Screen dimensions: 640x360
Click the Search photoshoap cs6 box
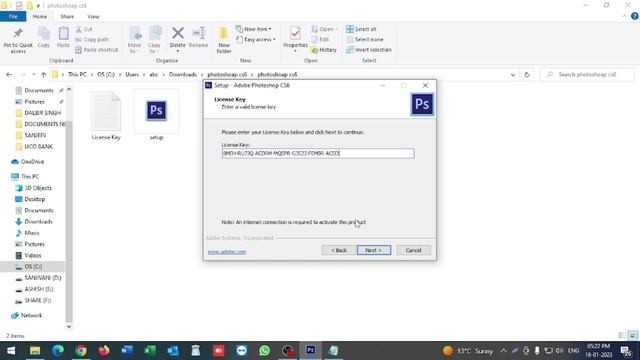click(587, 75)
